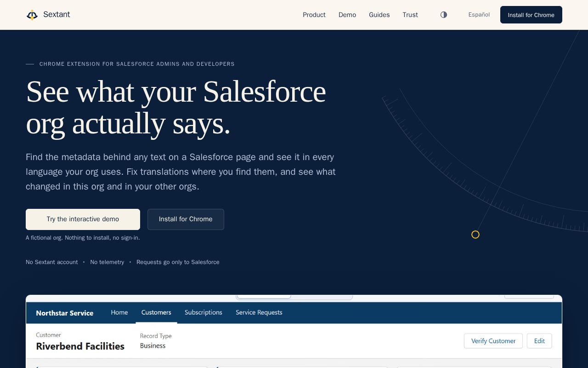Select the Service Requests tab
The image size is (588, 368).
click(x=259, y=312)
